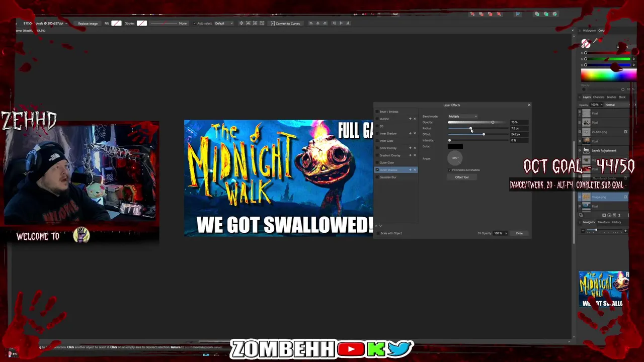Switch to the Layers tab
This screenshot has width=644, height=362.
[x=587, y=97]
